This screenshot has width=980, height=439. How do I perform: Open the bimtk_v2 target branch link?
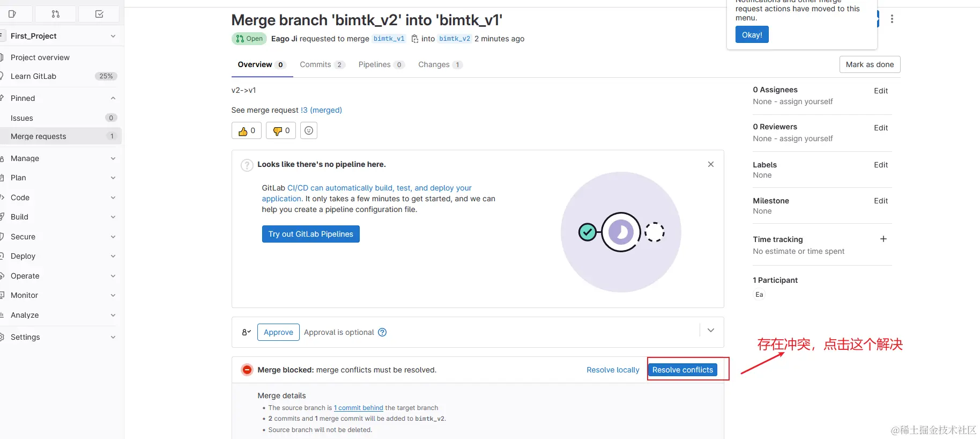click(455, 39)
